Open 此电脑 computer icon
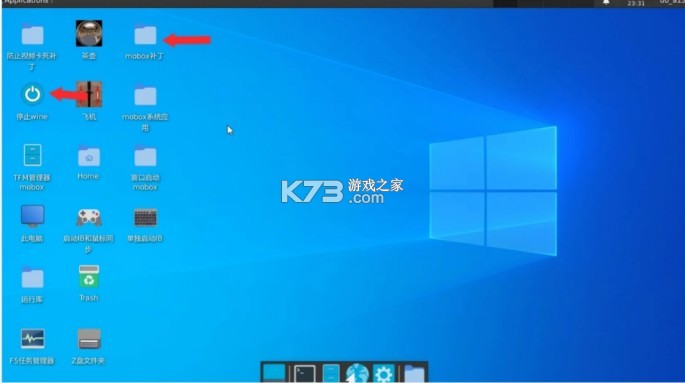Image resolution: width=685 pixels, height=383 pixels. (32, 217)
